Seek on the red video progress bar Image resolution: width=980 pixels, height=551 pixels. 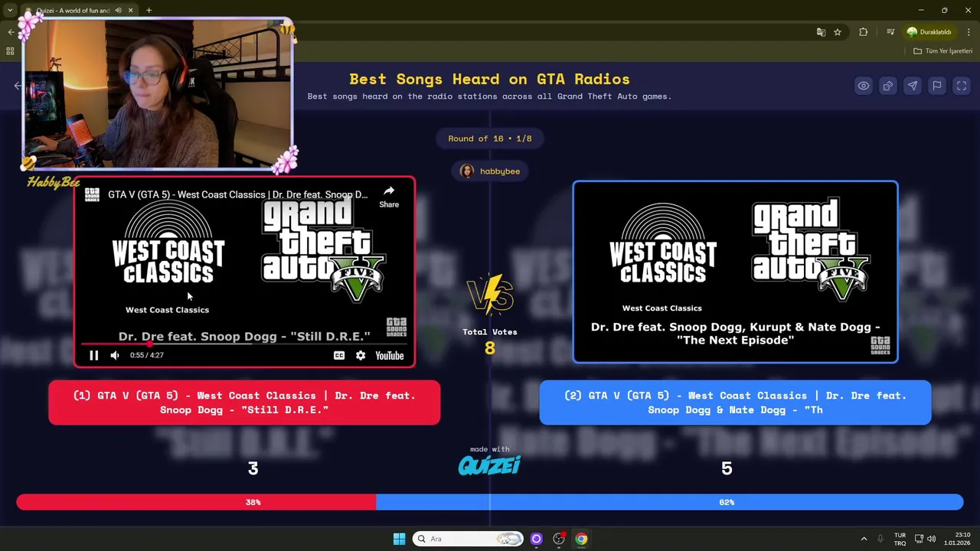[243, 344]
